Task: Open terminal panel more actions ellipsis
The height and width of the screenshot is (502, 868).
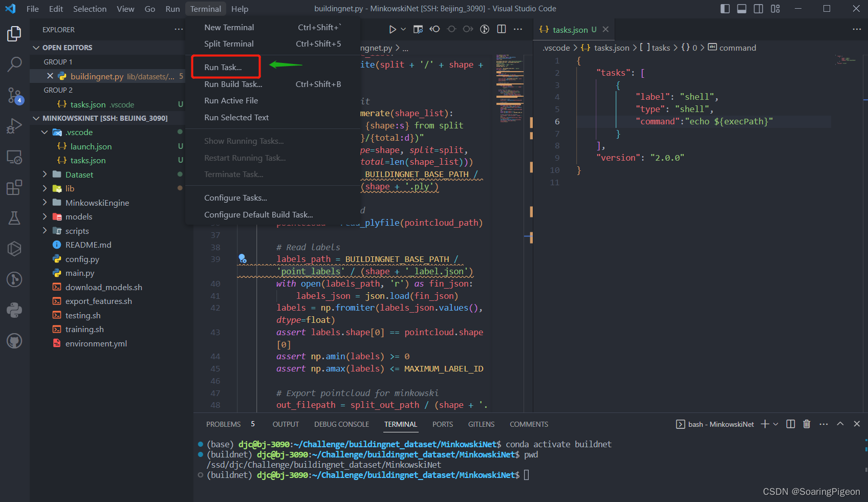Action: click(x=823, y=424)
